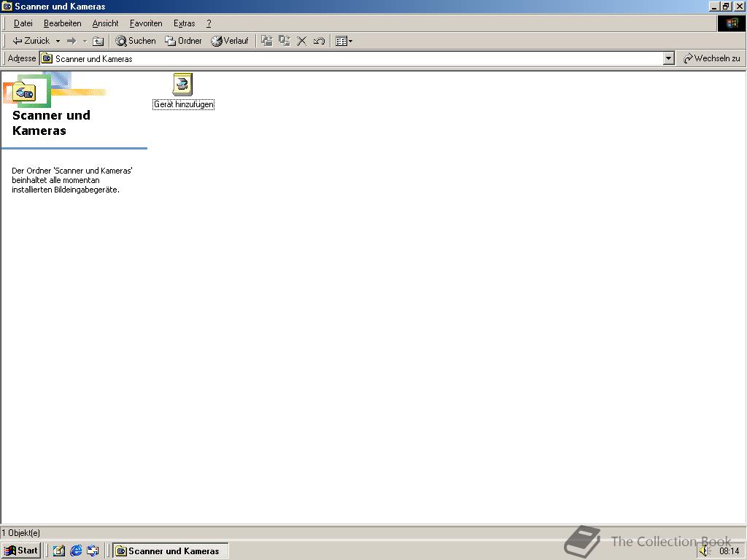Open the Datei menu
This screenshot has width=747, height=560.
click(x=23, y=23)
